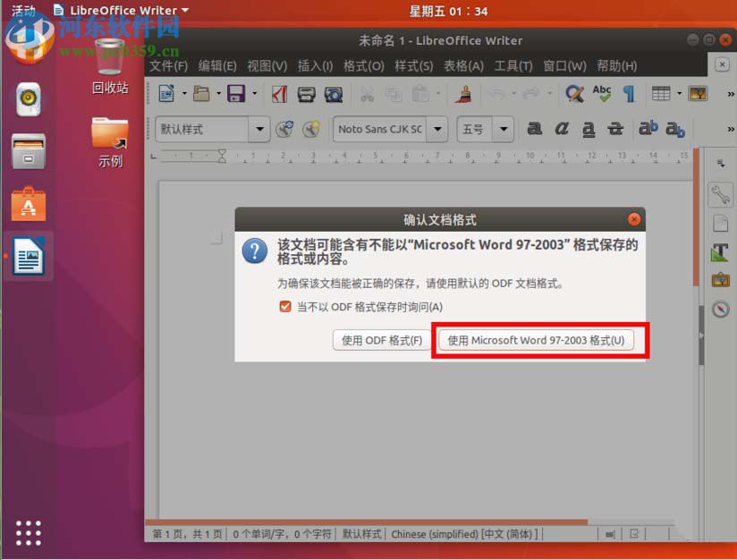Uncheck 当不以 ODF 格式保存时询问
Image resolution: width=737 pixels, height=560 pixels.
272,305
